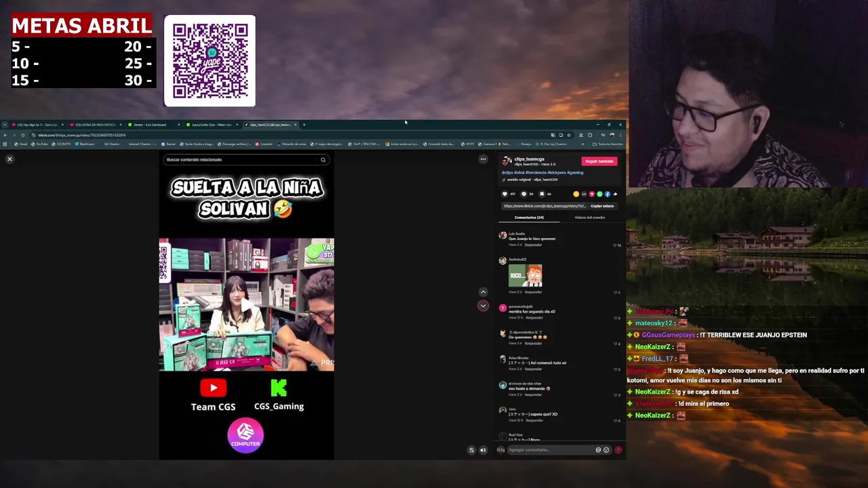The width and height of the screenshot is (868, 488).
Task: Open the three-dot more options menu
Action: click(x=483, y=159)
